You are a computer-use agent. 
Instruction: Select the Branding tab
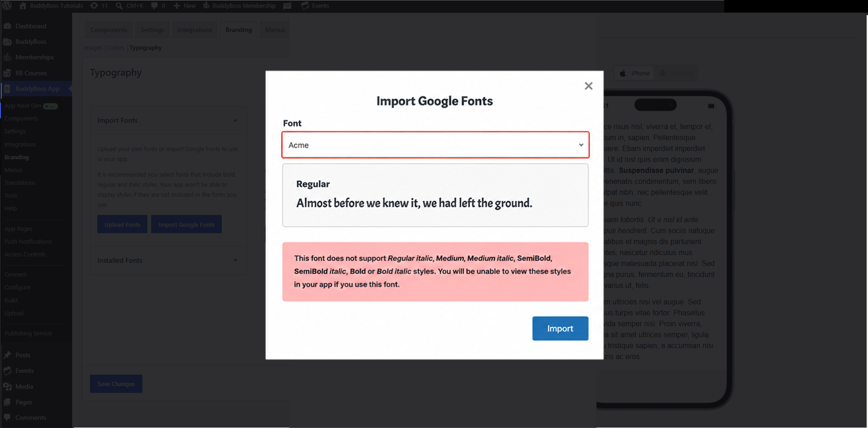click(239, 30)
